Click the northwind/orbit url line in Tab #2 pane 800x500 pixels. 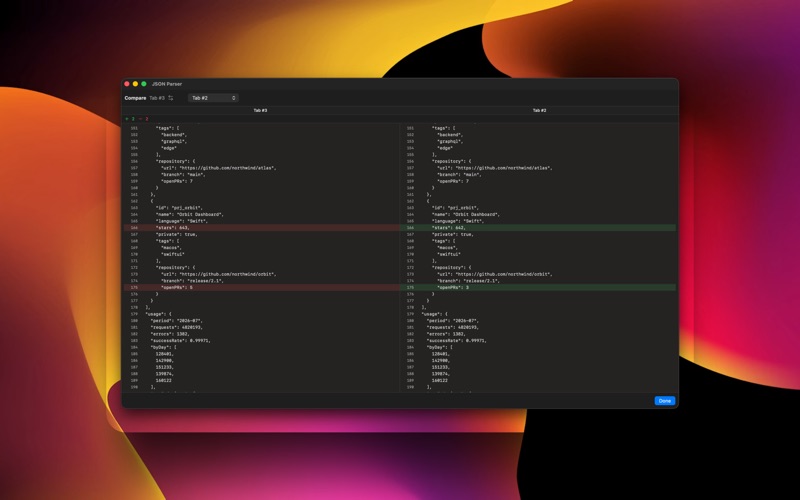click(494, 274)
